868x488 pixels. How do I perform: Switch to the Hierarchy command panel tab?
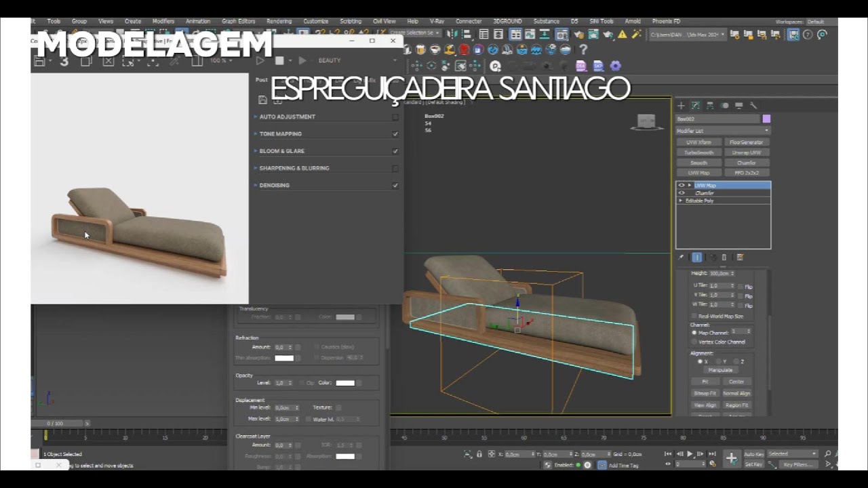coord(710,106)
